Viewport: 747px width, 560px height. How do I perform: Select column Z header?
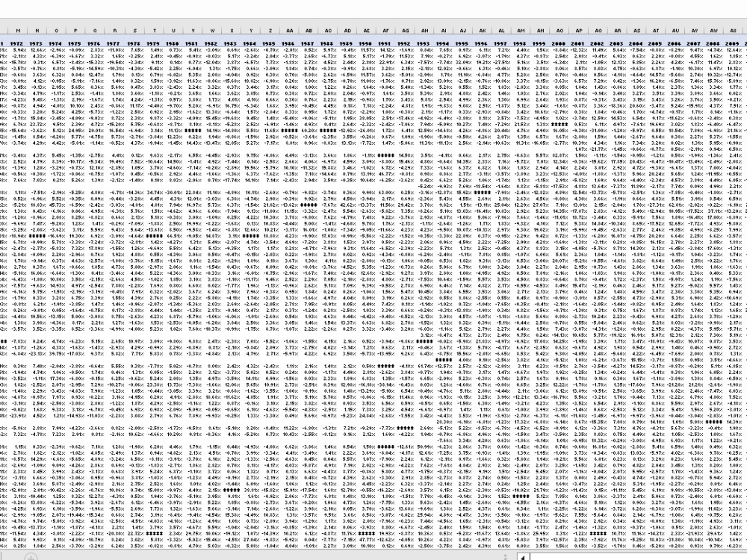tap(270, 31)
